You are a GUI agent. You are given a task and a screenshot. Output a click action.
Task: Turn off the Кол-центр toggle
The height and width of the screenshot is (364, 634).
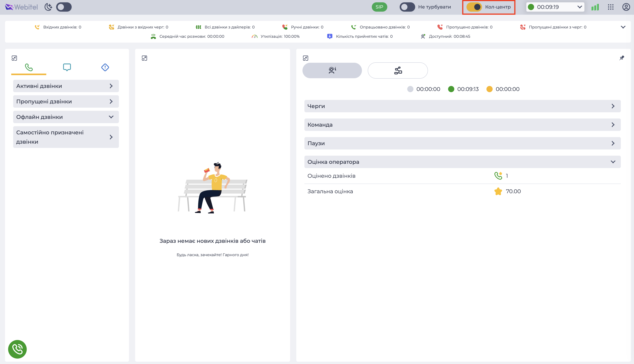click(474, 7)
